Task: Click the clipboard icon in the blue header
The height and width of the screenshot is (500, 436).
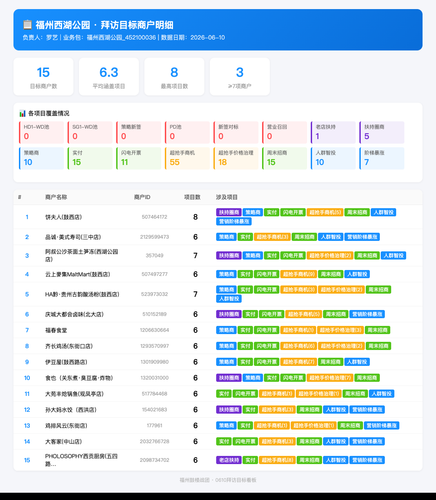Action: tap(27, 25)
